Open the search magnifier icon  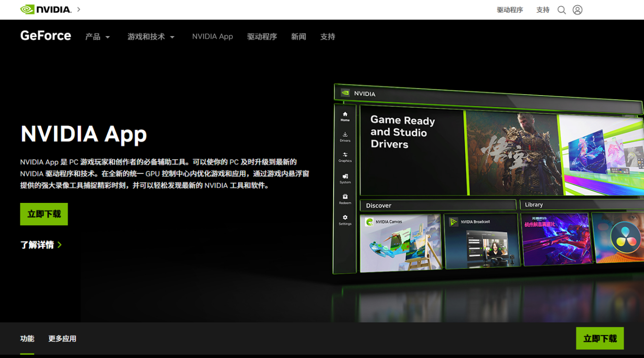coord(562,10)
